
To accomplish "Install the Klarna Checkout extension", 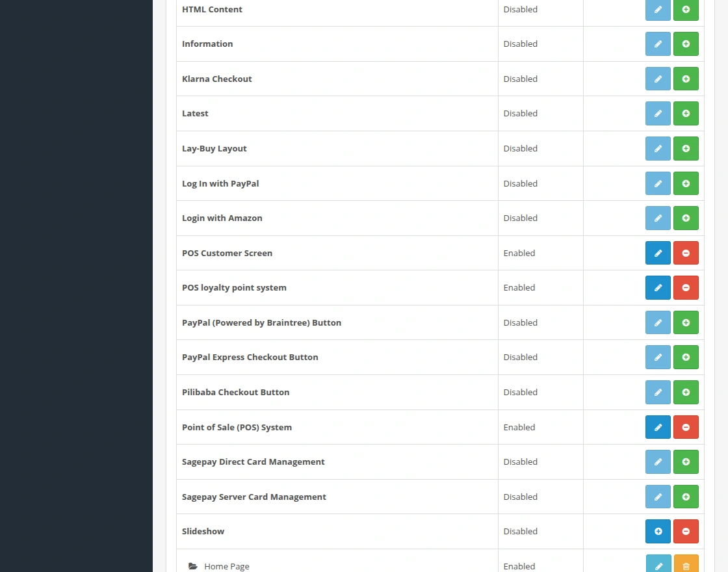I will (x=686, y=79).
